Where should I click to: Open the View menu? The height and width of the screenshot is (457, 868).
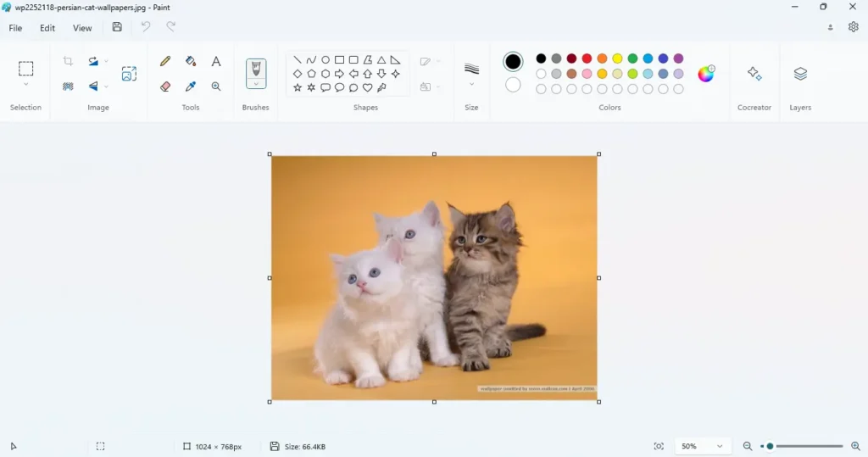pyautogui.click(x=82, y=28)
